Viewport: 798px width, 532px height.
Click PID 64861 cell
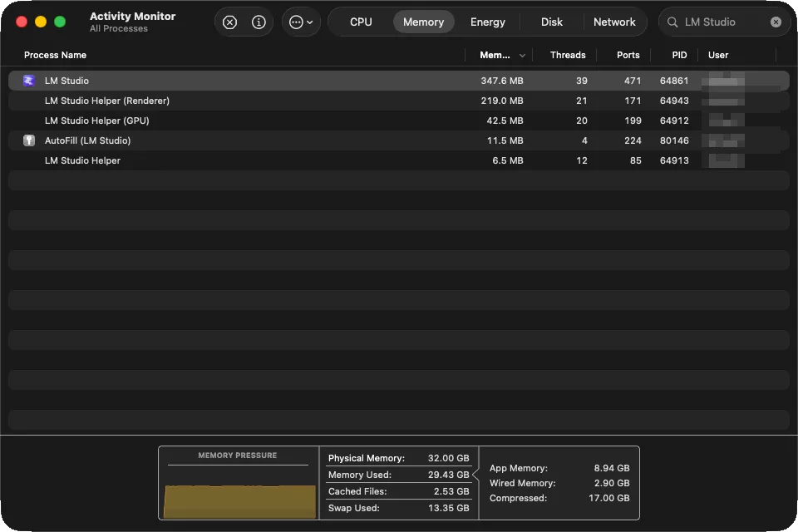click(674, 81)
